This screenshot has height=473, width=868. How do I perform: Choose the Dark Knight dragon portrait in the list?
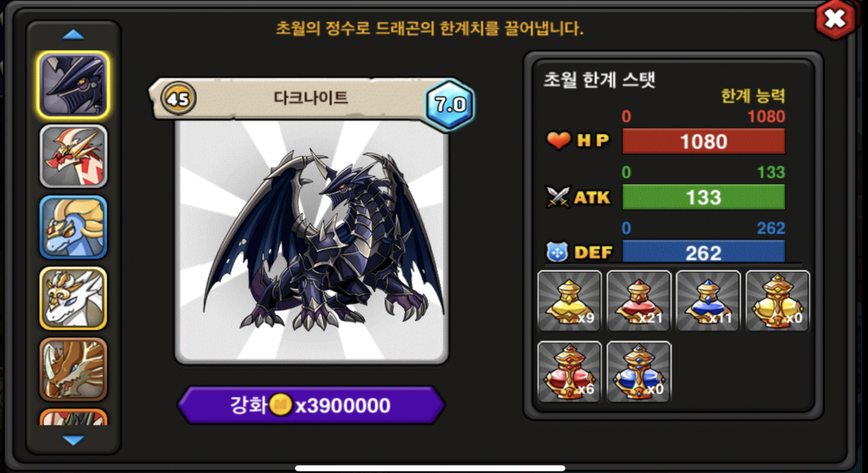tap(73, 84)
